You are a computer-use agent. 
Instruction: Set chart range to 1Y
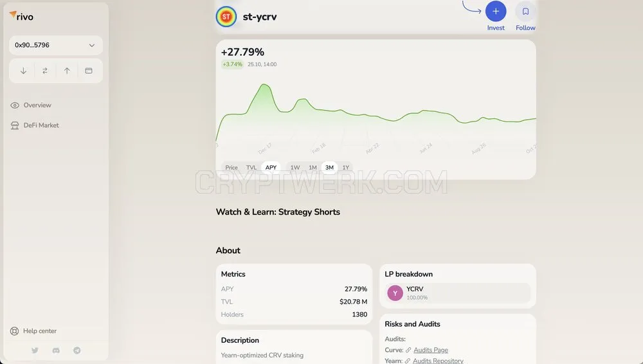tap(346, 167)
